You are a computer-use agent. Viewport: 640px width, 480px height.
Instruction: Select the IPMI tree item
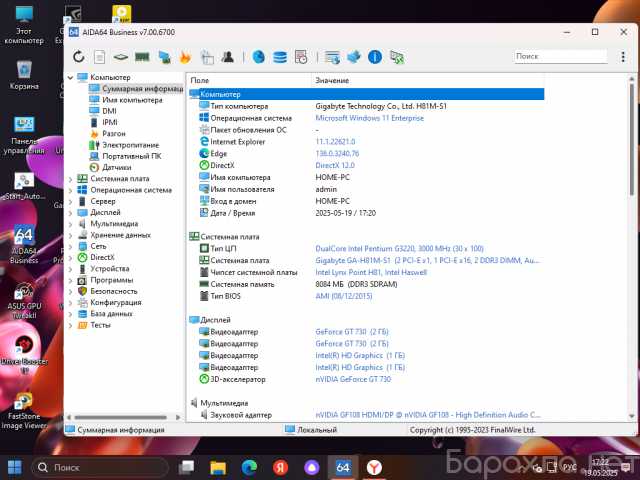point(110,122)
